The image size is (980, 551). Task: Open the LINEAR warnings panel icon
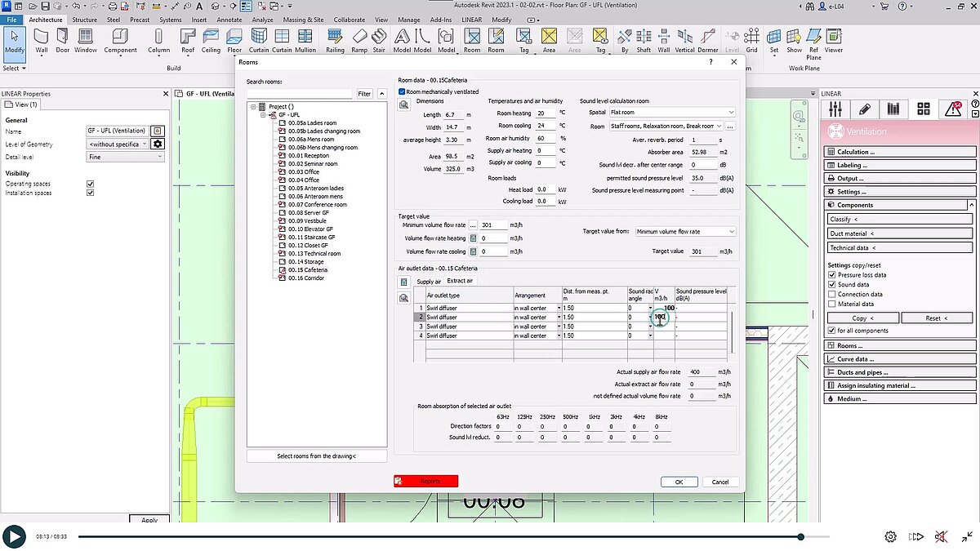click(x=955, y=109)
